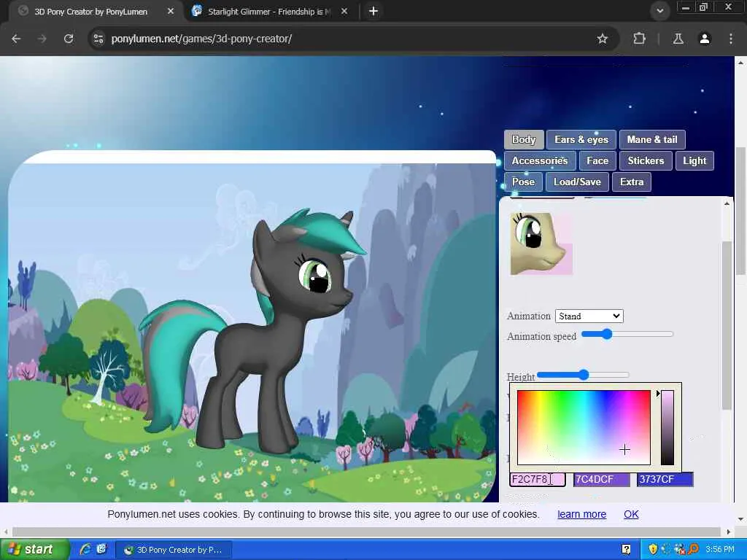
Task: Click the page horizontal scrollbar
Action: 366,532
